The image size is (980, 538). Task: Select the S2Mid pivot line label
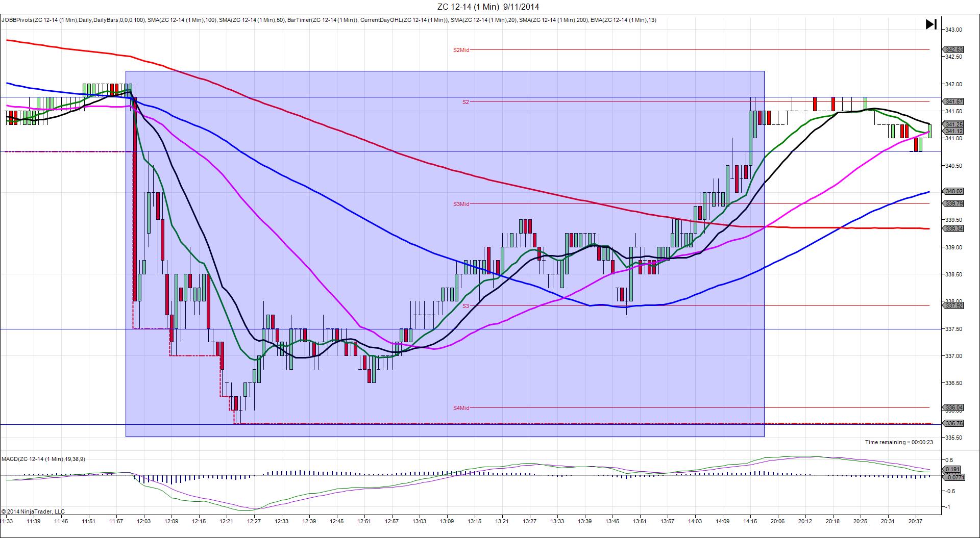pyautogui.click(x=461, y=50)
